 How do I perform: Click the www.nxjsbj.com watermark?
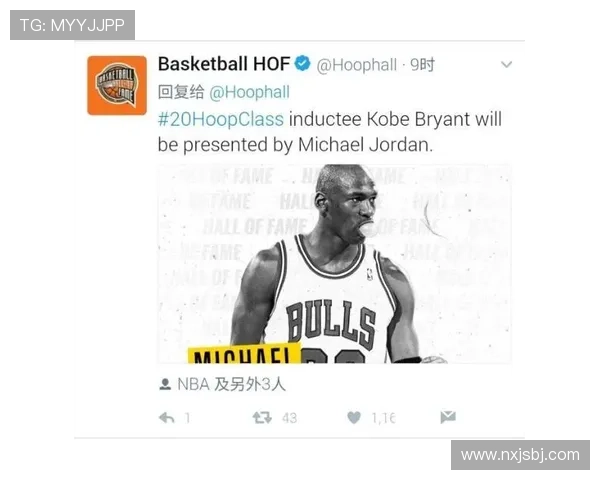(x=520, y=455)
